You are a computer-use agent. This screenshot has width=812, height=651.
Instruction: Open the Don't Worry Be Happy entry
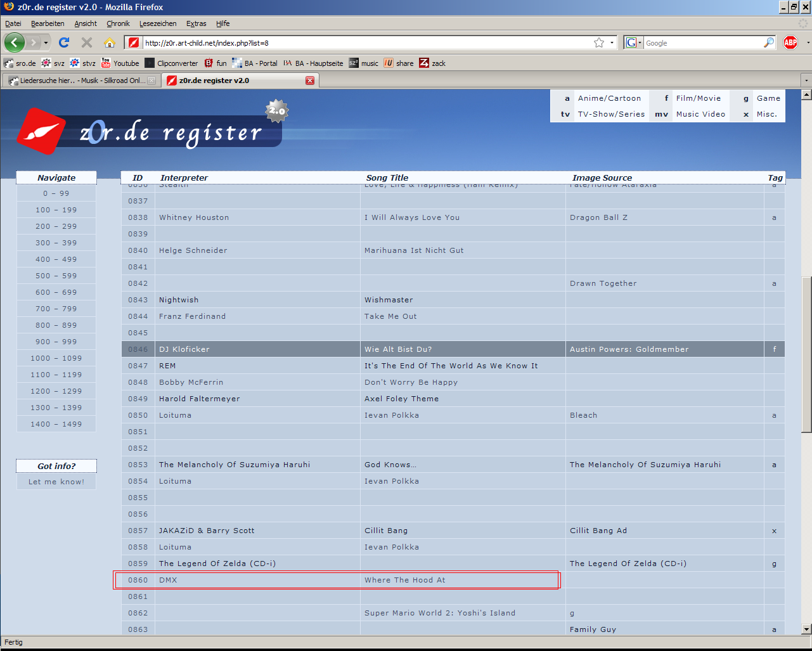(x=411, y=382)
